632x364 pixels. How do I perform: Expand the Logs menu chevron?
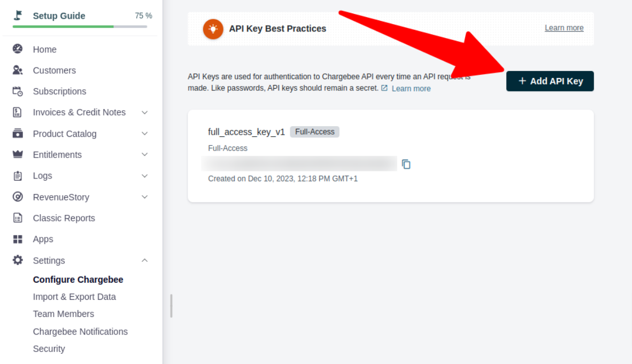click(145, 176)
